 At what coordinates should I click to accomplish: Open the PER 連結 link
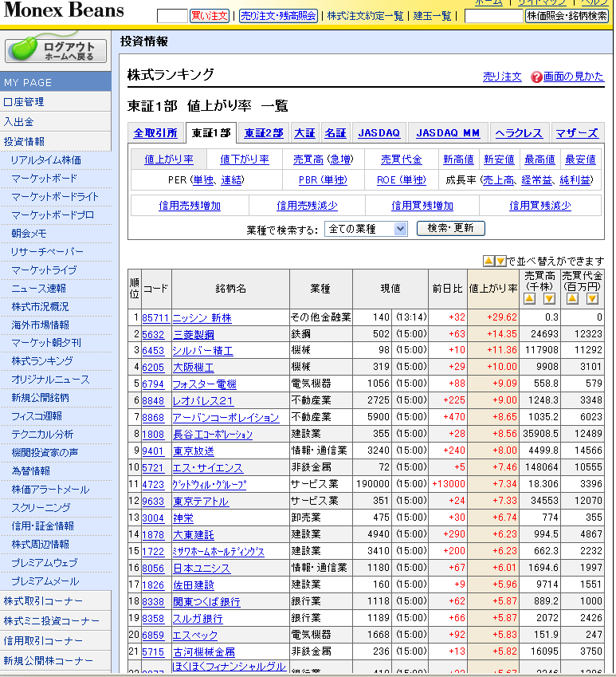point(232,180)
